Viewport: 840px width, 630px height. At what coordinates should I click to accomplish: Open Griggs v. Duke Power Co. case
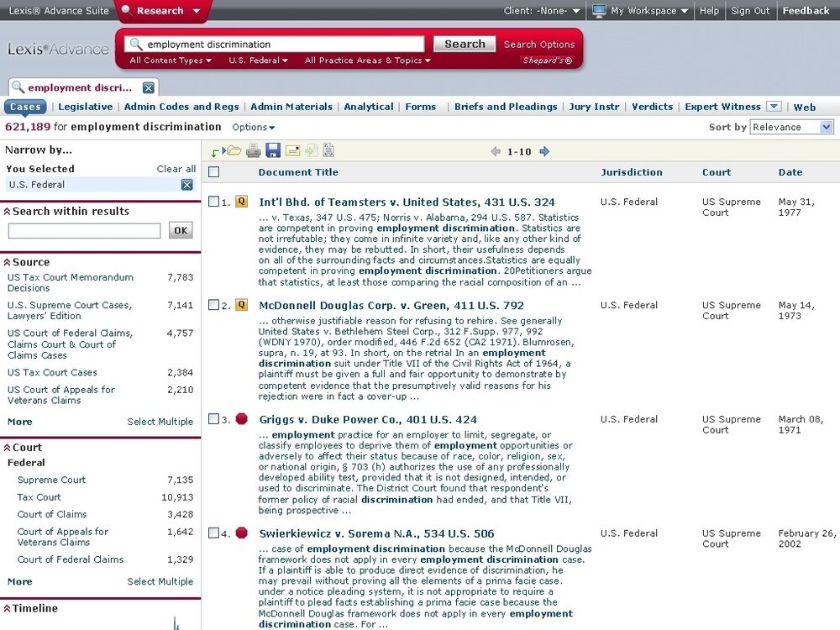368,419
